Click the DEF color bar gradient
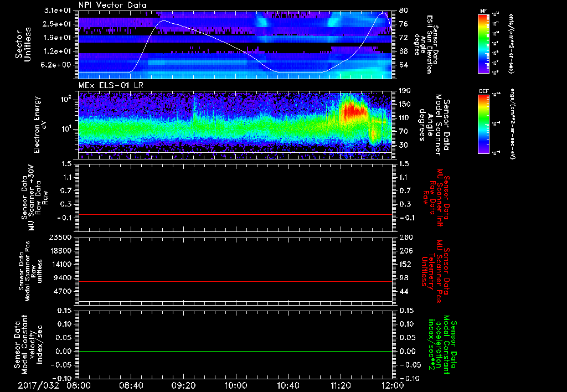The width and height of the screenshot is (567, 392). (x=484, y=124)
